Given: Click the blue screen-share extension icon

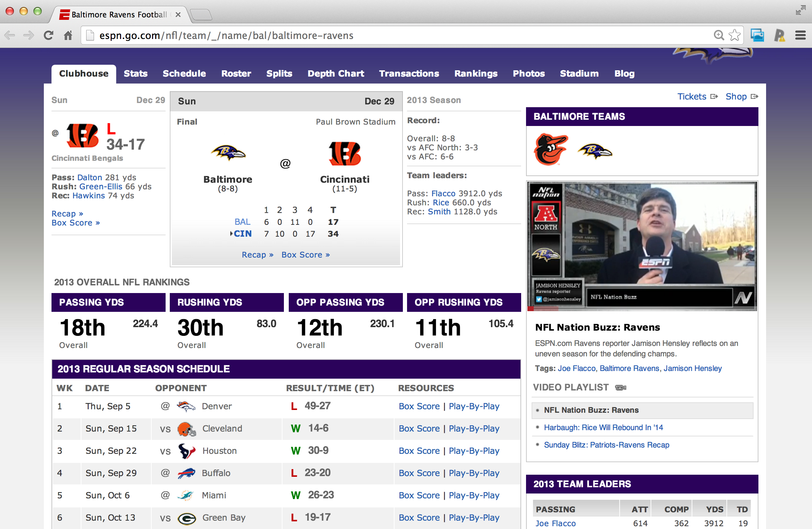Looking at the screenshot, I should click(x=757, y=35).
